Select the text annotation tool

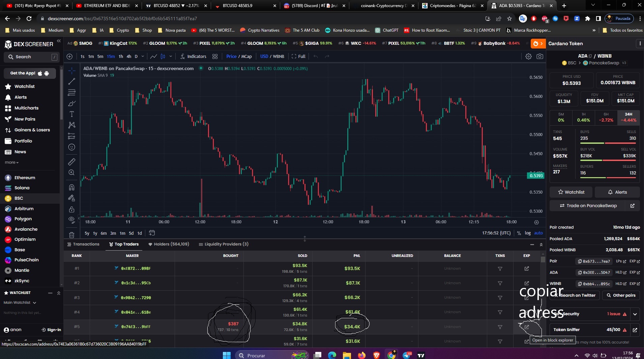72,114
